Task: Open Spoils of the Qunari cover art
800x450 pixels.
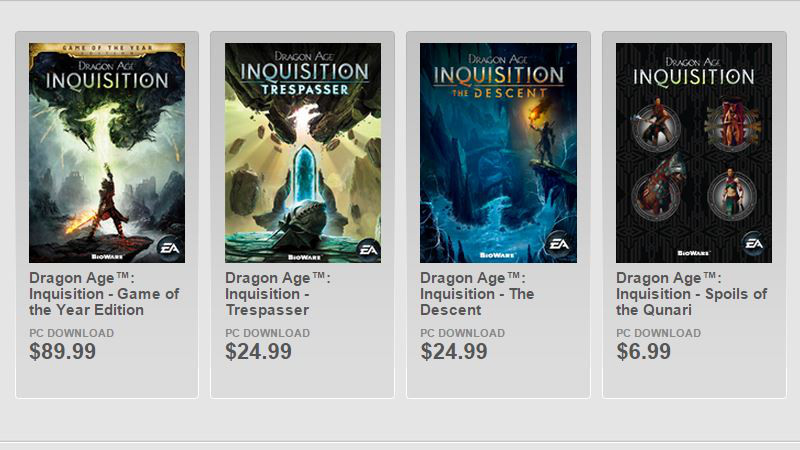Action: [693, 150]
